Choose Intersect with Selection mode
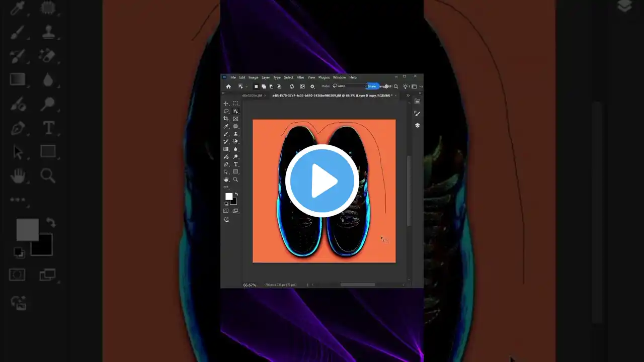644x362 pixels. coord(279,86)
